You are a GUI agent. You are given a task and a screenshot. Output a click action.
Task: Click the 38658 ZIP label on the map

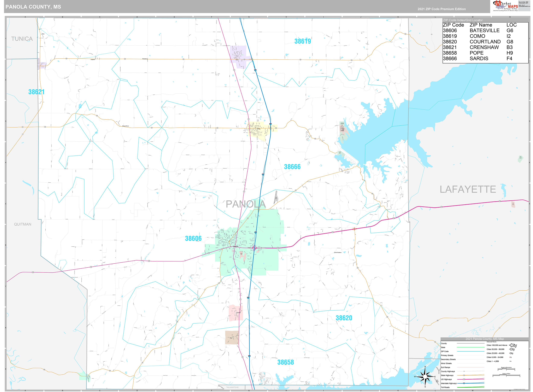pyautogui.click(x=286, y=362)
